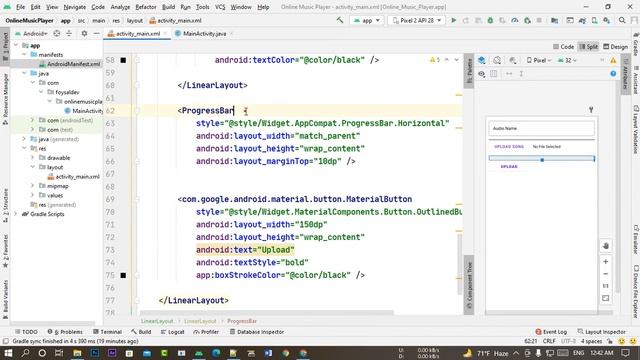Hide the Project panel with minus icon
Image resolution: width=640 pixels, height=360 pixels.
[97, 33]
